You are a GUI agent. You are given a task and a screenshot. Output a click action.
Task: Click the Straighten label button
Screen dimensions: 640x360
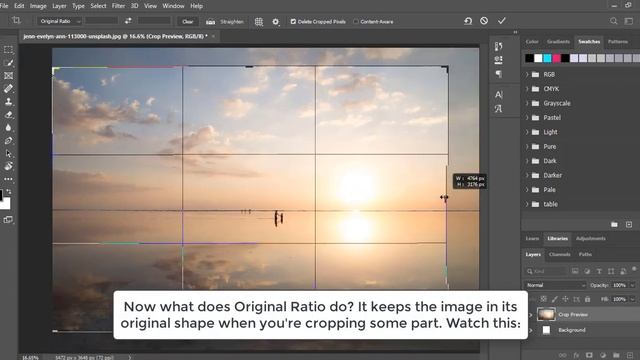pos(232,22)
